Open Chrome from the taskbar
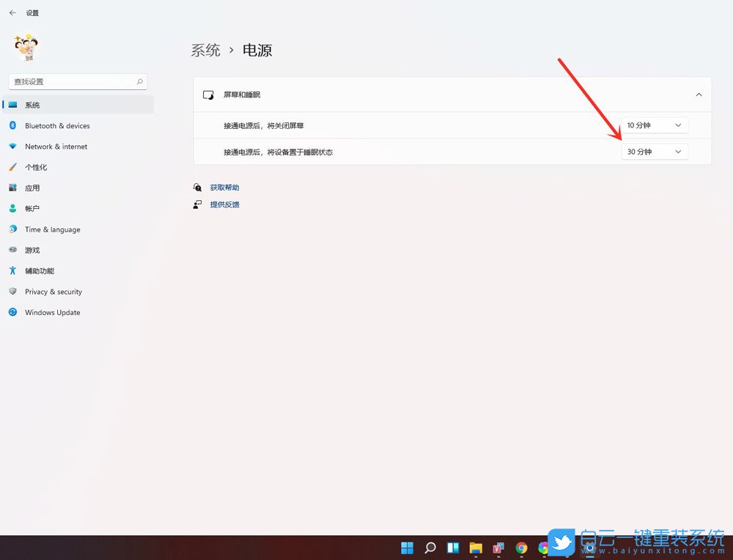Viewport: 733px width, 560px height. pyautogui.click(x=520, y=548)
